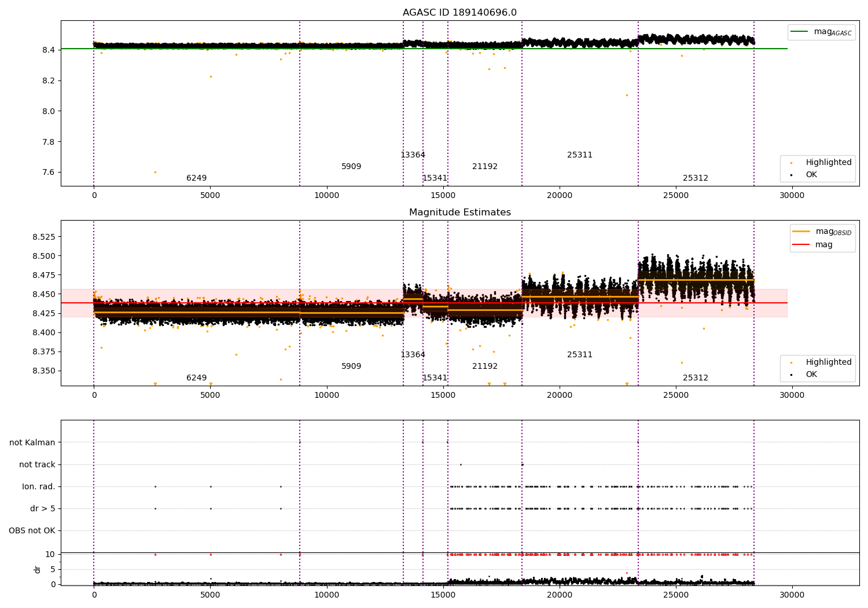Viewport: 868px width, 608px height.
Task: Click x-tick 5000 on the bottom plot
Action: coord(211,595)
